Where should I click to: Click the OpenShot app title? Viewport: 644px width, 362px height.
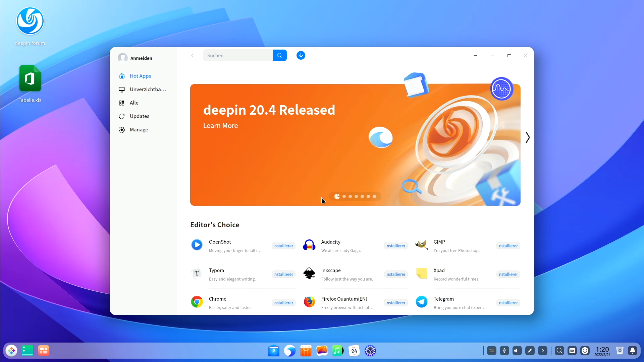click(220, 242)
